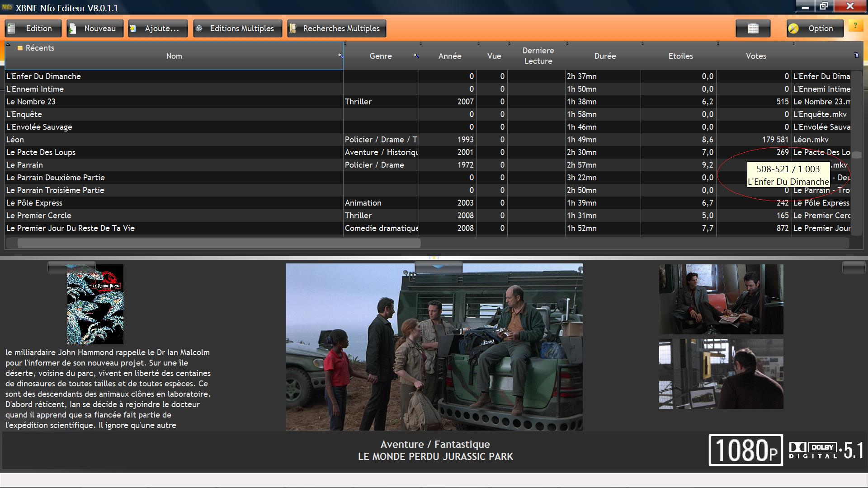Create a new entry with Nouveau
868x488 pixels.
click(x=95, y=28)
